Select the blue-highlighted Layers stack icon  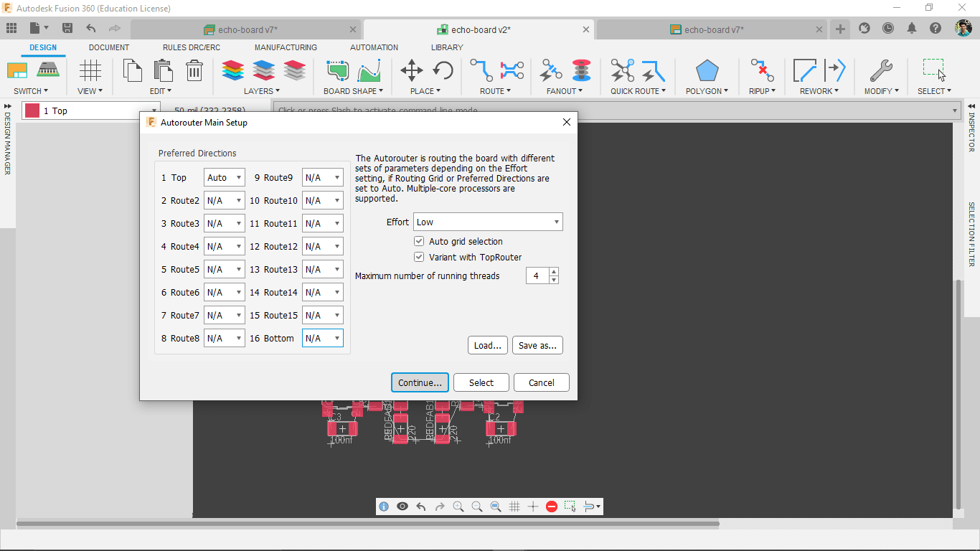[264, 70]
